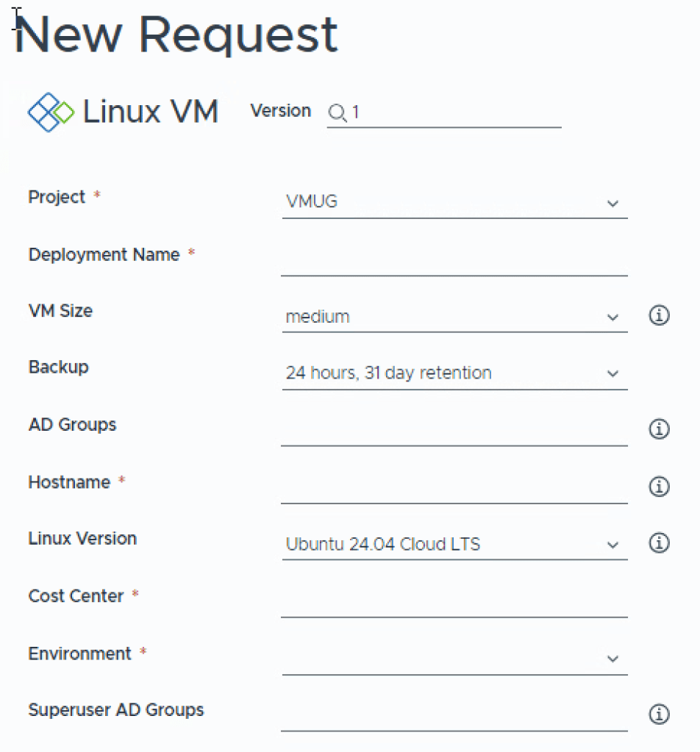Click the Linux VM title text
700x752 pixels.
[x=151, y=112]
